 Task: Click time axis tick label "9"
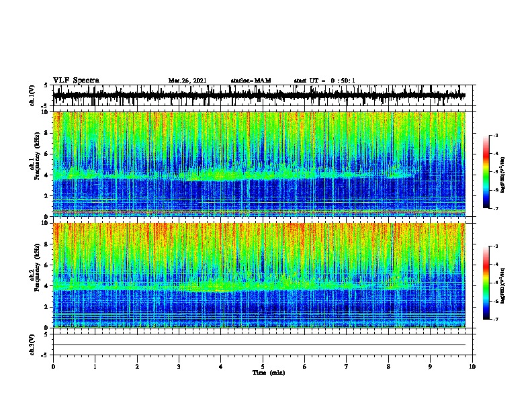coord(430,367)
